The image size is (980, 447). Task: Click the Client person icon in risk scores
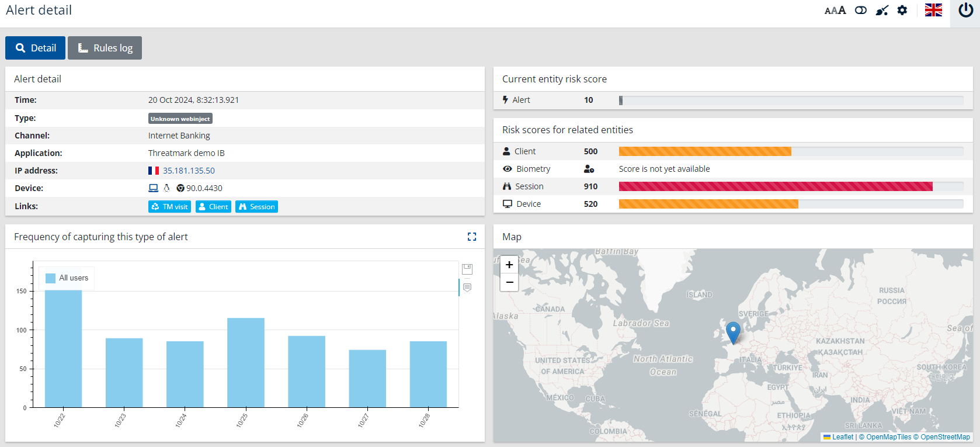[x=506, y=151]
